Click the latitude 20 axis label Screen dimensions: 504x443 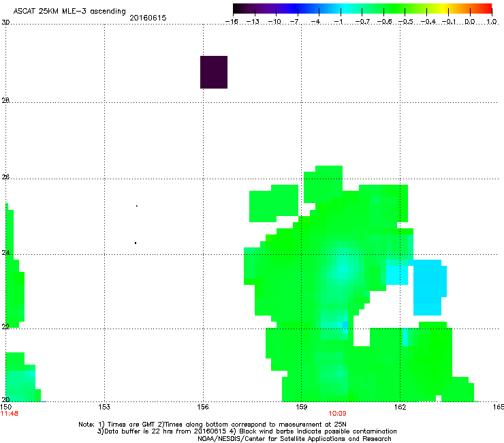click(x=5, y=399)
